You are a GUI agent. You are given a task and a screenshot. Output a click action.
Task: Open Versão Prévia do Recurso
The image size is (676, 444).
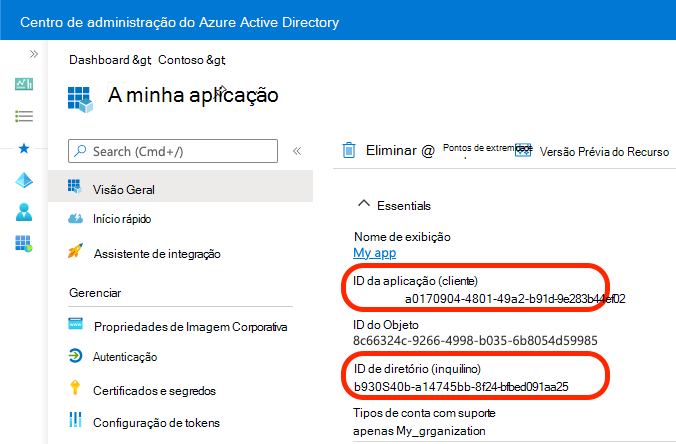(x=604, y=152)
